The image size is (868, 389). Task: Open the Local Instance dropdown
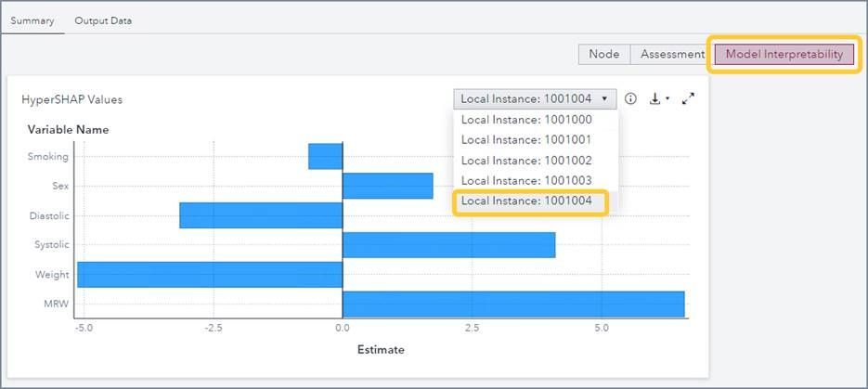point(534,98)
